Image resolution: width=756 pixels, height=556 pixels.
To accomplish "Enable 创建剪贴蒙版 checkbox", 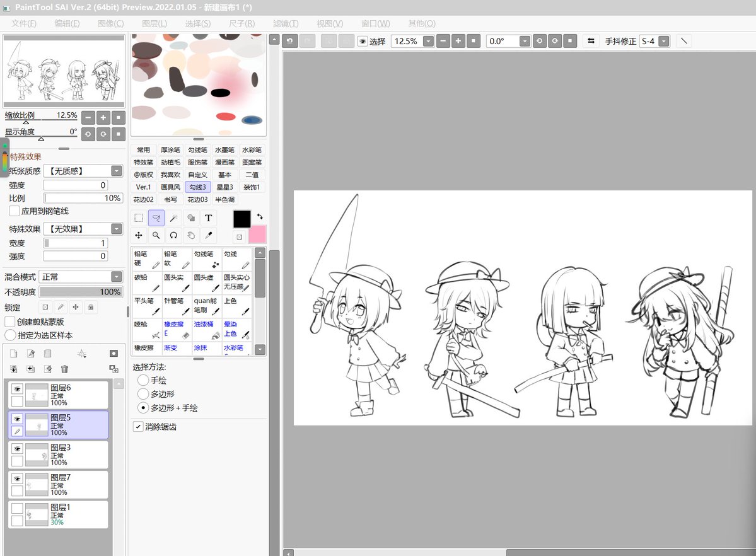I will coord(10,321).
